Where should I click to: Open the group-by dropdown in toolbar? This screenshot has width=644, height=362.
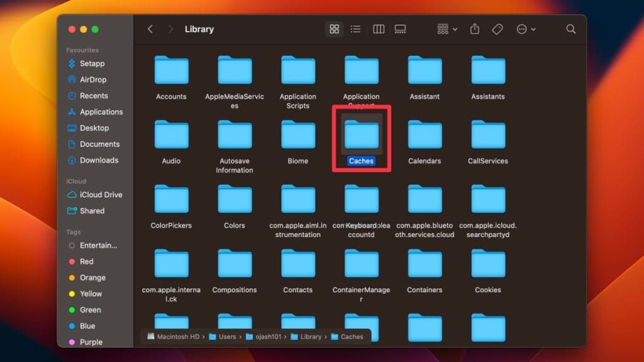447,29
